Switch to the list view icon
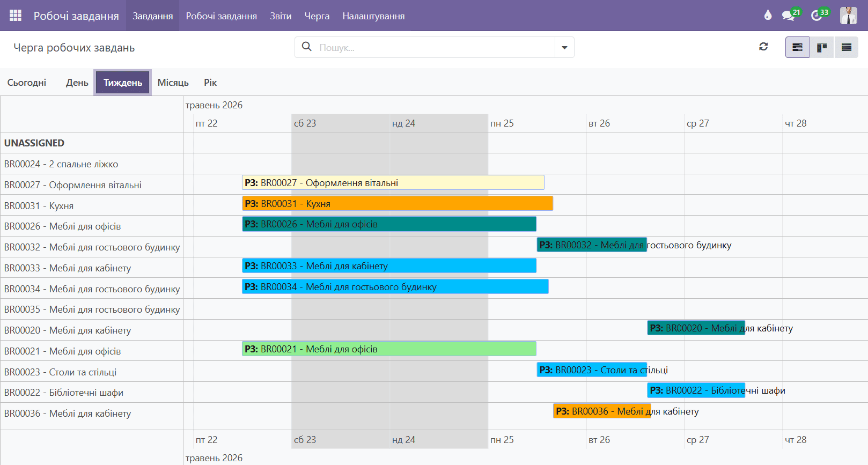The width and height of the screenshot is (868, 465). [x=847, y=47]
